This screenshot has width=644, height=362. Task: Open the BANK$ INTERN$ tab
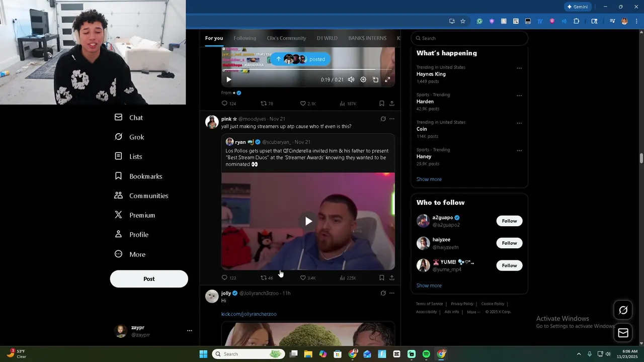pos(367,38)
